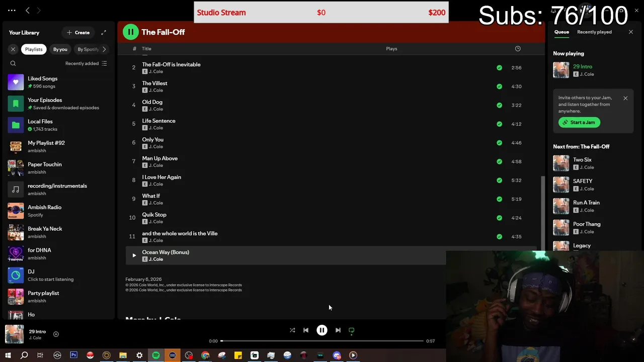Toggle saved checkmark for Old Dog
This screenshot has height=362, width=644.
(499, 105)
